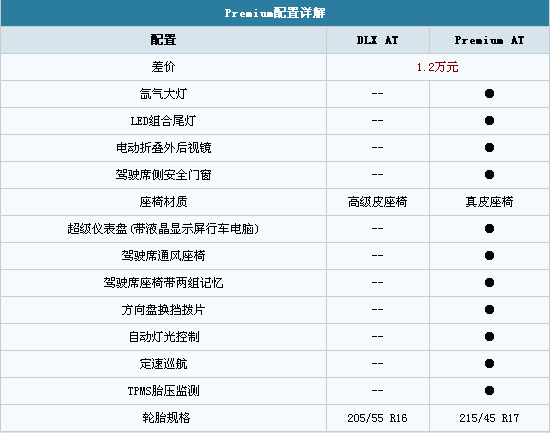Click the black dot in the TPMS胎压监测 row
550x433 pixels.
(489, 391)
